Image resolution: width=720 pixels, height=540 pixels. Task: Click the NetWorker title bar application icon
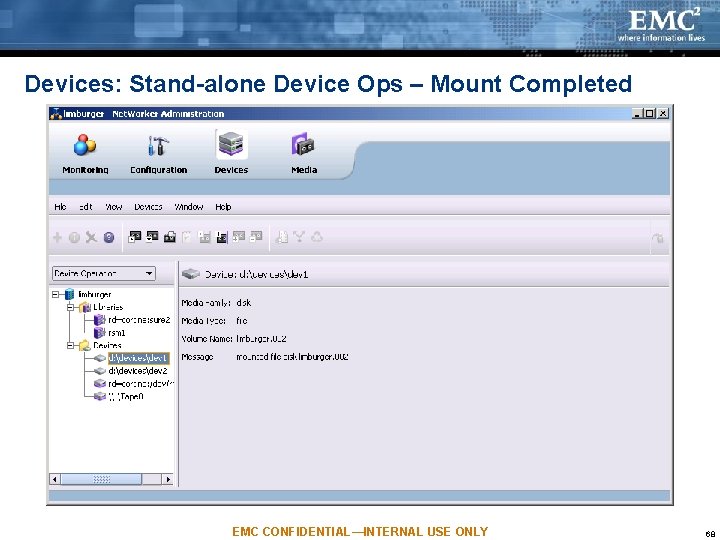click(x=56, y=113)
